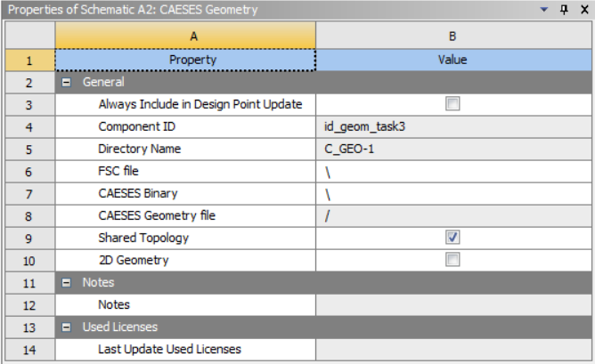The height and width of the screenshot is (364, 595).
Task: Select the FSC file property label
Action: coord(118,171)
